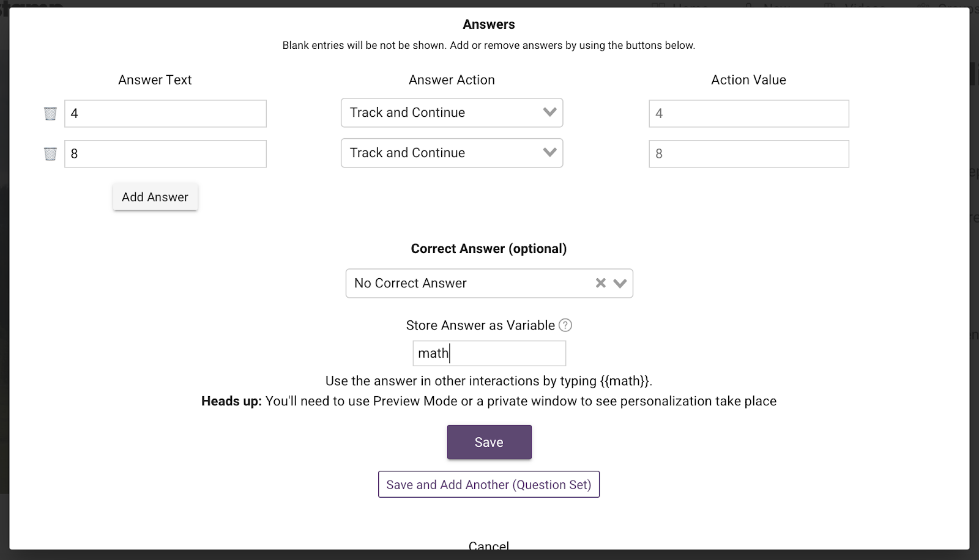979x560 pixels.
Task: Focus the Answer Text field containing 8
Action: (x=165, y=154)
